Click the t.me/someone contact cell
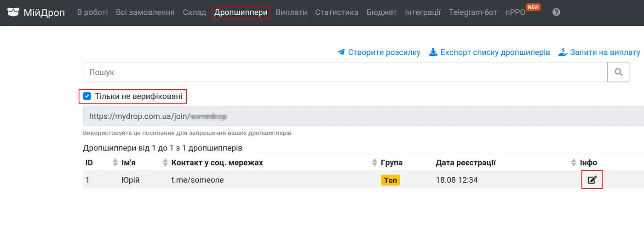 [x=197, y=180]
